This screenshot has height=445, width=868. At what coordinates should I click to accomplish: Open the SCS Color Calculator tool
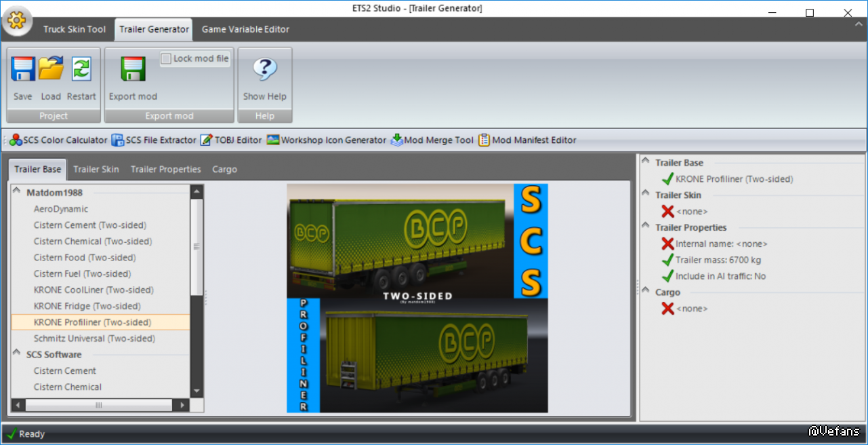[58, 140]
